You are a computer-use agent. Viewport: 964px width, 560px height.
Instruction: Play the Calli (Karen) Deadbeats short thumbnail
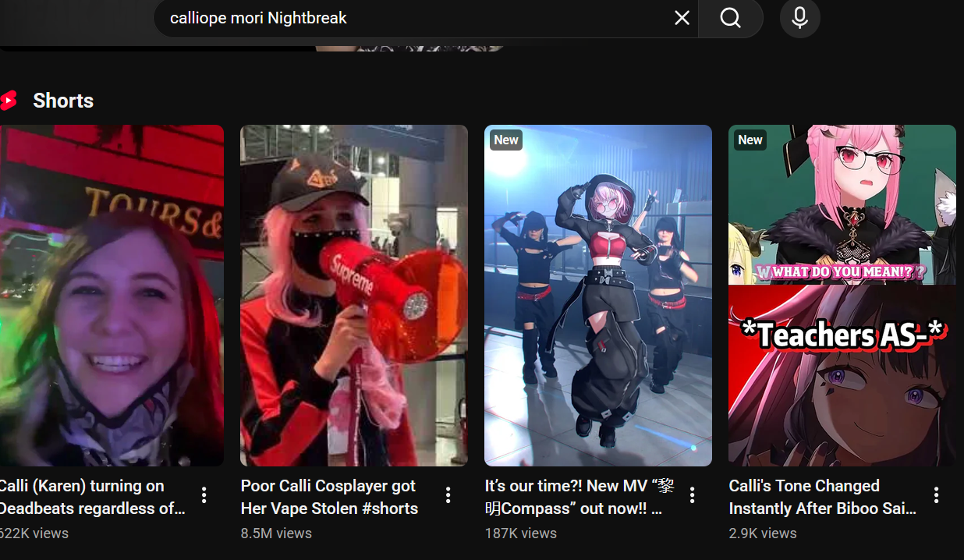112,296
